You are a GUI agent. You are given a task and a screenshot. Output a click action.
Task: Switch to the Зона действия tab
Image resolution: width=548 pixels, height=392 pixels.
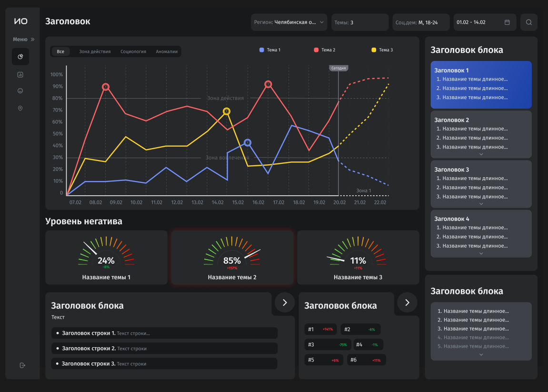tap(95, 51)
